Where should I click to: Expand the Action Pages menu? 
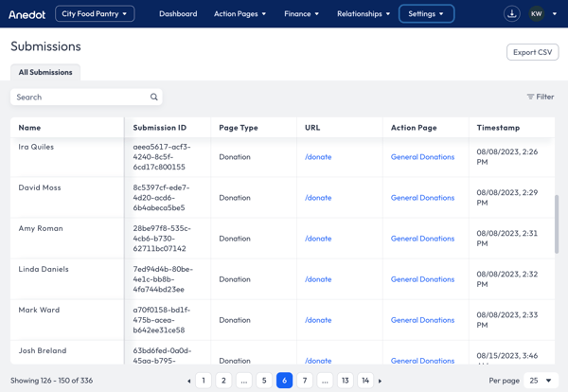tap(240, 14)
